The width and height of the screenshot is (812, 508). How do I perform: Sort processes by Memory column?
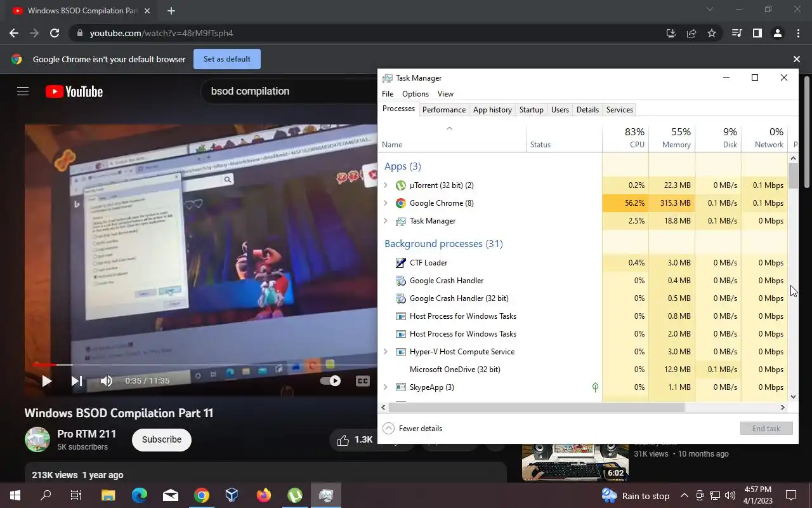pos(672,138)
